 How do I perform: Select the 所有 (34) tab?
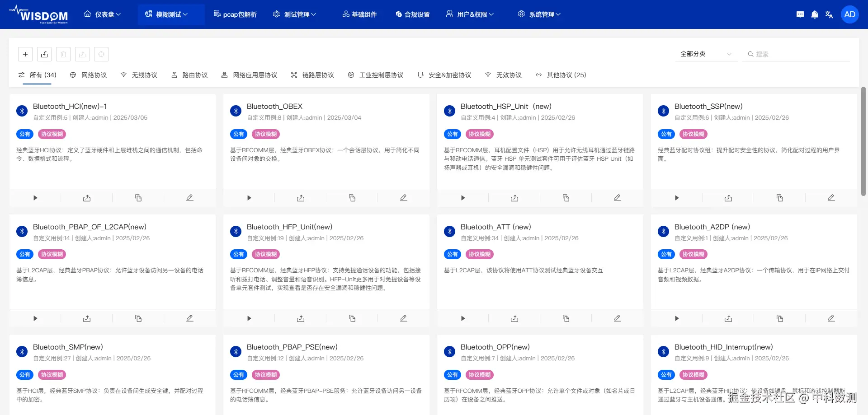pyautogui.click(x=38, y=75)
